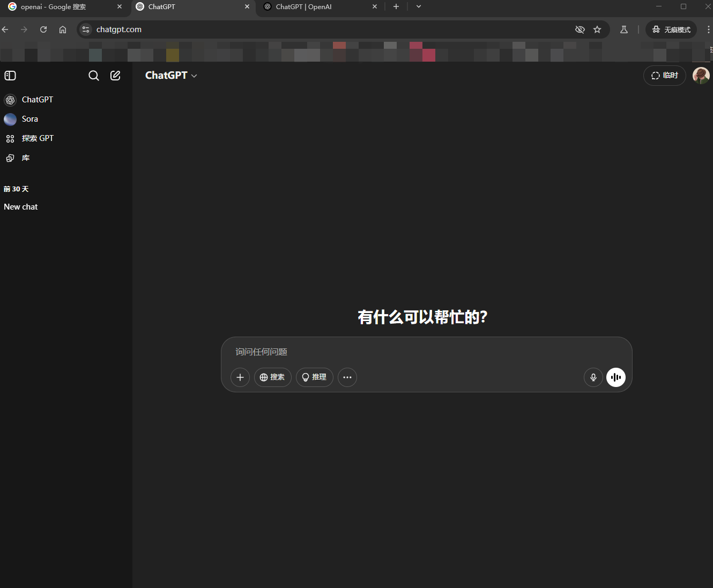Screen dimensions: 713x588
Task: Minimize the browser window
Action: (x=659, y=6)
